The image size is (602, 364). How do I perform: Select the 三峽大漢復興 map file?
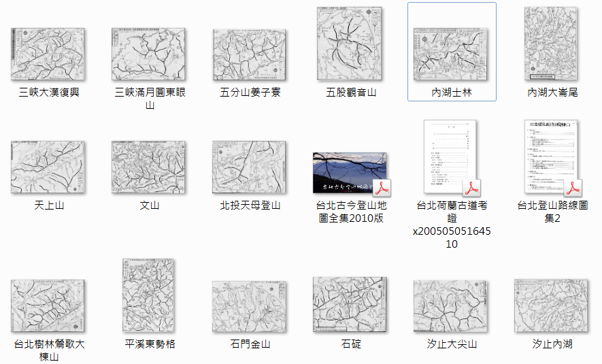48,54
